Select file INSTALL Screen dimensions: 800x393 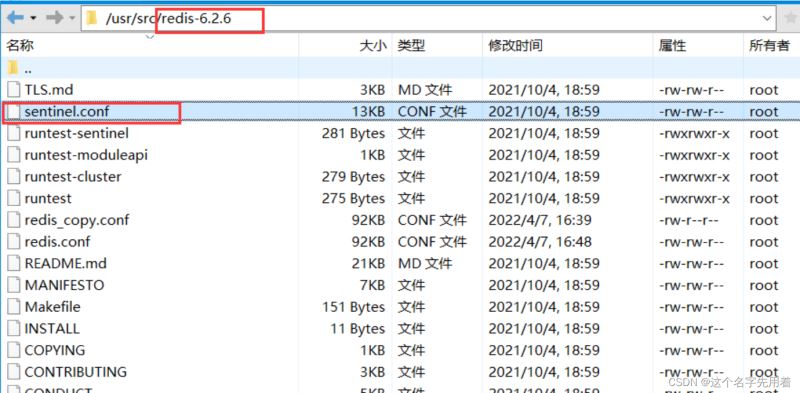52,328
